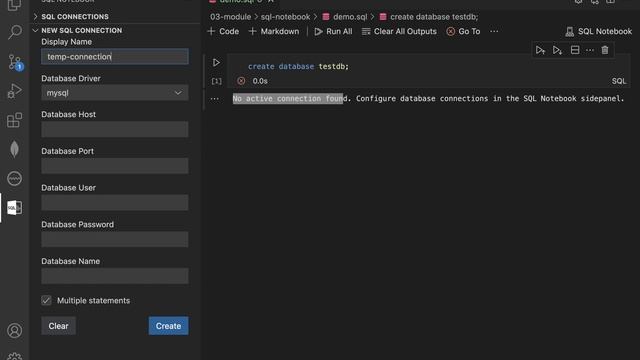The height and width of the screenshot is (360, 640).
Task: Run the create database cell
Action: click(216, 62)
